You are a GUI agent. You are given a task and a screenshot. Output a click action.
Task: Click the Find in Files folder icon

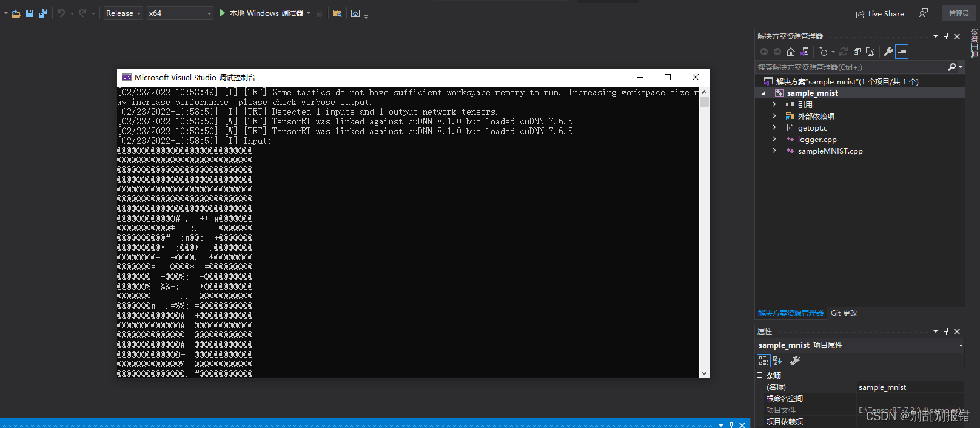pos(337,13)
